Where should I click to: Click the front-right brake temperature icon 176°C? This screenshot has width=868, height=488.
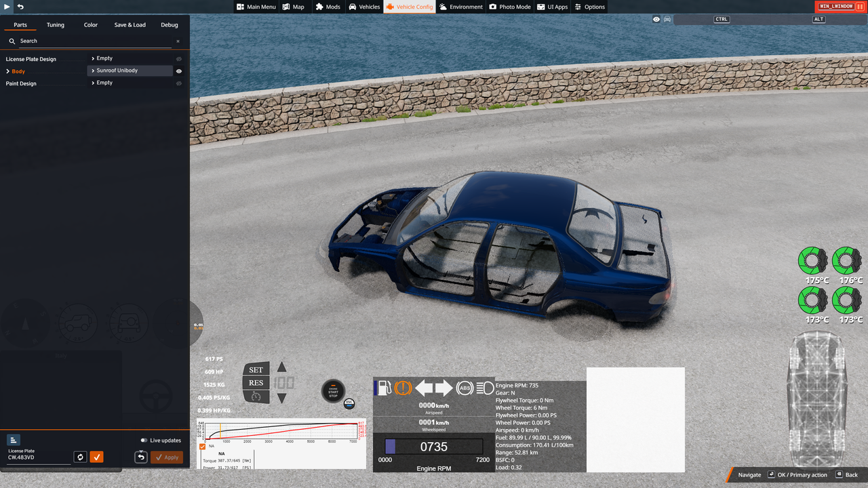pos(847,261)
